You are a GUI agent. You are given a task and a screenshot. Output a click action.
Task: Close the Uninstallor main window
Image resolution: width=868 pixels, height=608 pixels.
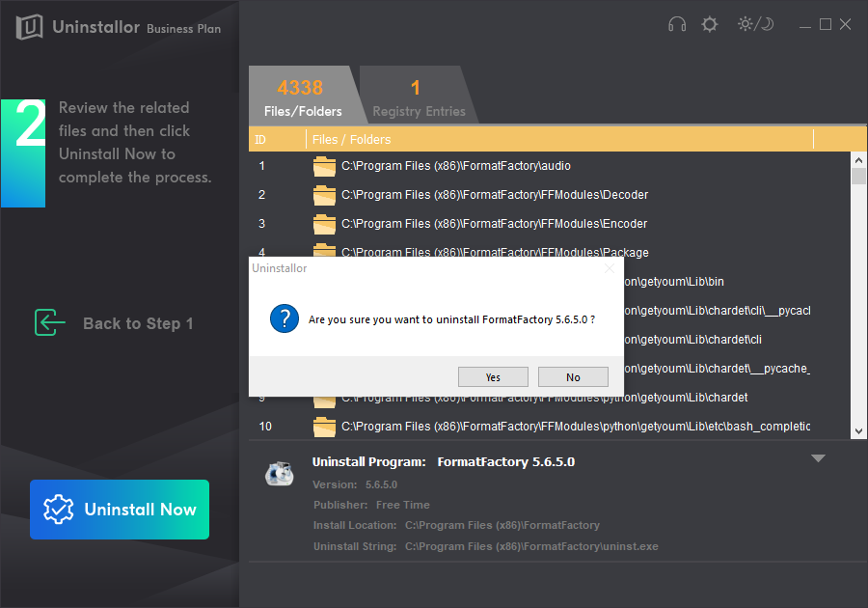[845, 24]
